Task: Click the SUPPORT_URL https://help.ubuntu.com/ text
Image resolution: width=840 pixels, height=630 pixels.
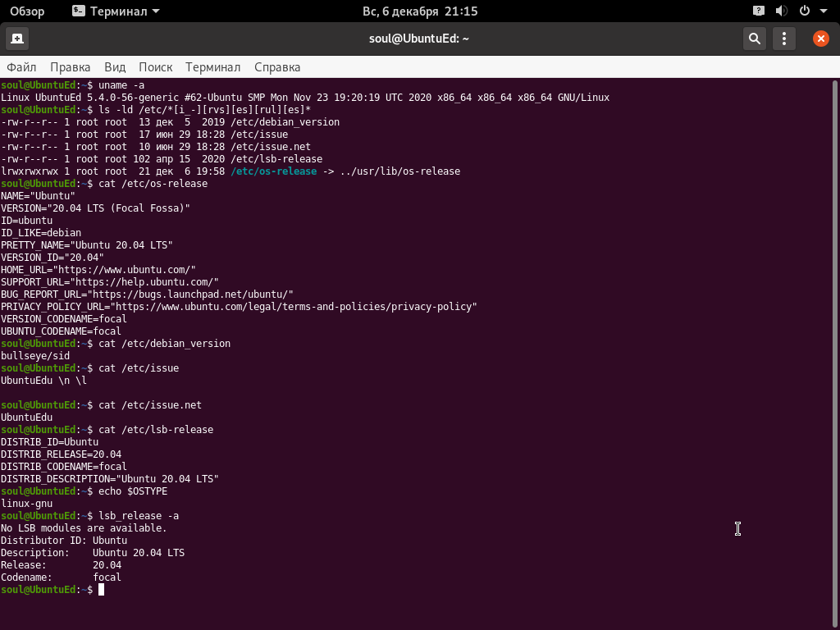Action: click(x=110, y=282)
